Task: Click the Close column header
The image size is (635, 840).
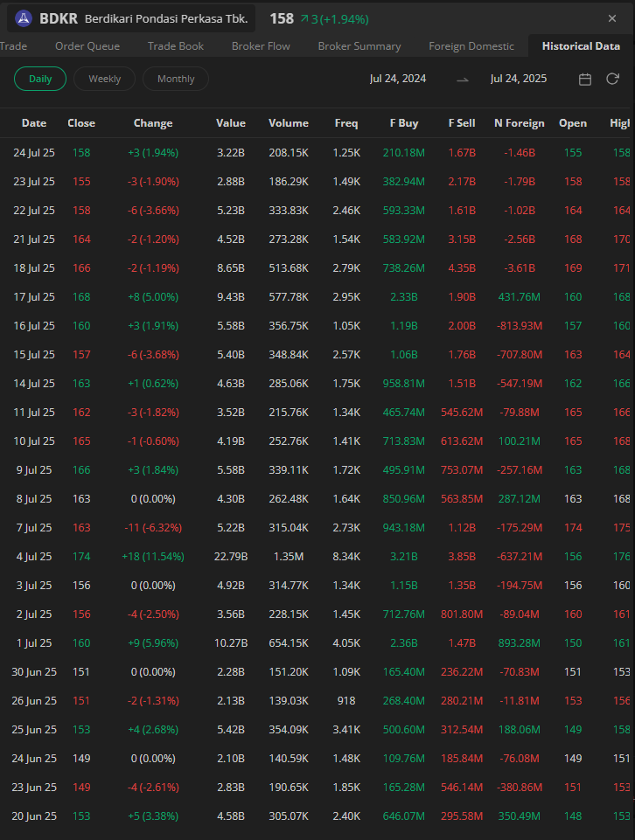Action: (x=81, y=123)
